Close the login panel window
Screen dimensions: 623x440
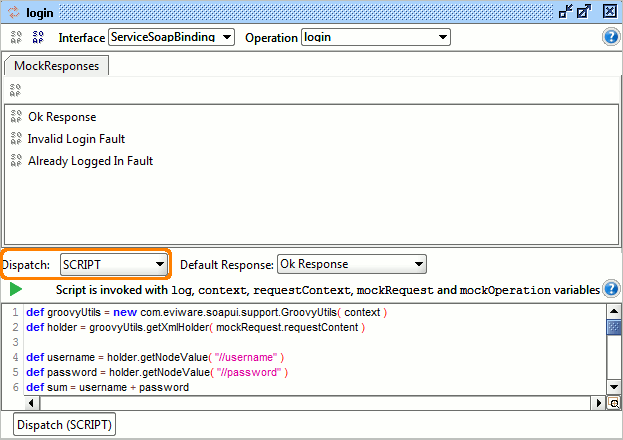point(610,11)
